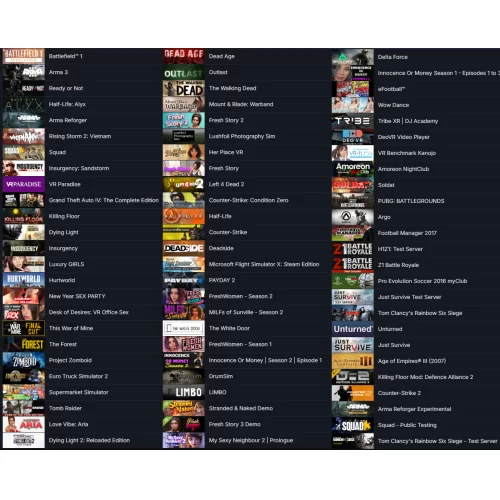Click the Amoreon NightClub icon

[353, 169]
